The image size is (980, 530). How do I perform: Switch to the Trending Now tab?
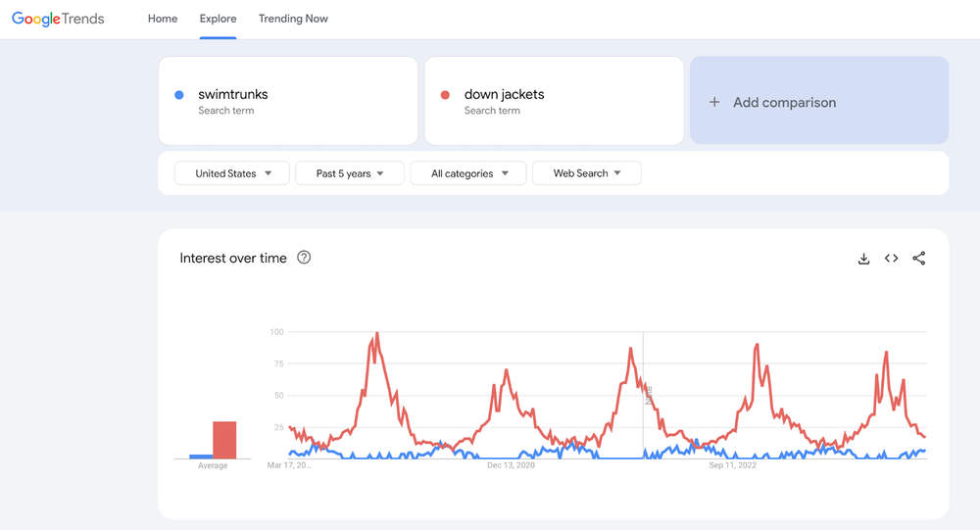click(293, 19)
